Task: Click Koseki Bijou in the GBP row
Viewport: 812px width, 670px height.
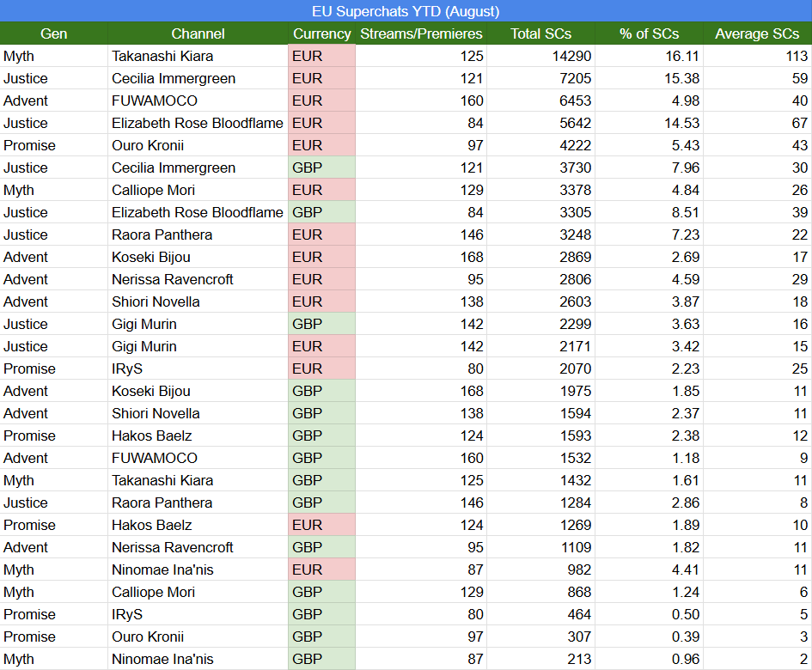Action: (x=150, y=391)
